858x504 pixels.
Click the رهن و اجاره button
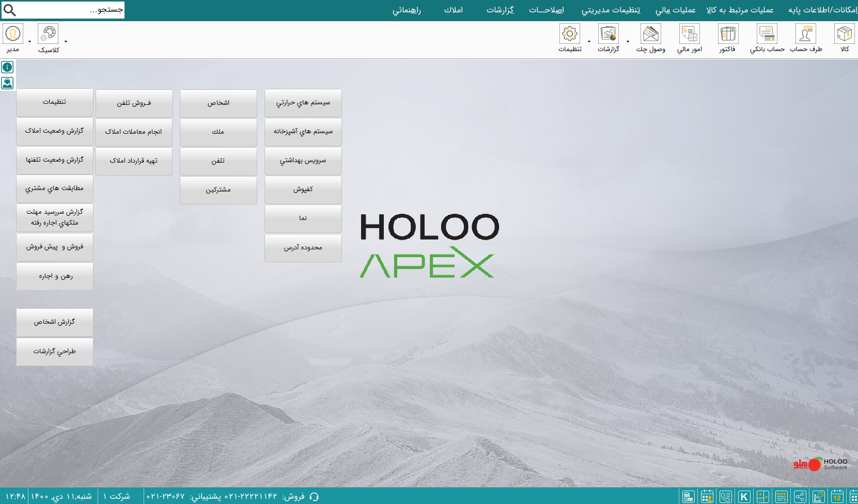(x=55, y=276)
